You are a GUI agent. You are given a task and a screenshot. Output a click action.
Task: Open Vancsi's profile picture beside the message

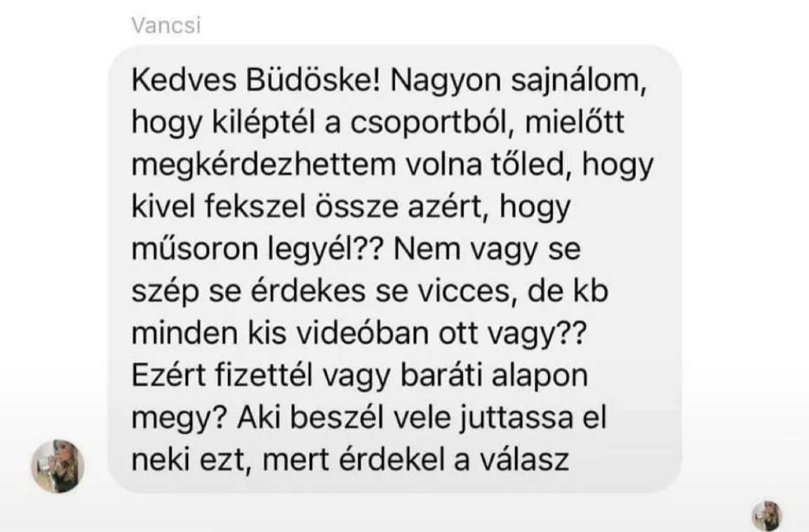pyautogui.click(x=58, y=466)
